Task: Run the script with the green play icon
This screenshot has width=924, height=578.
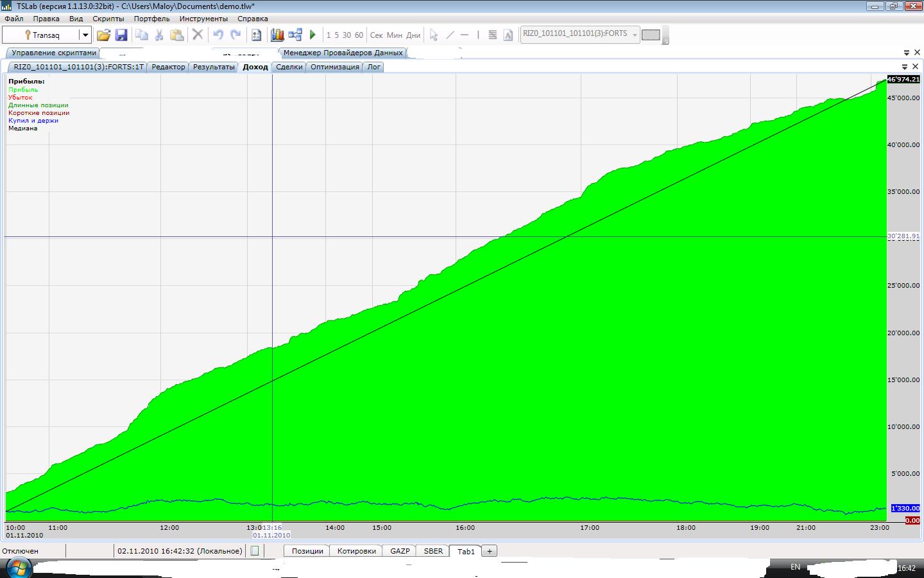Action: tap(312, 35)
